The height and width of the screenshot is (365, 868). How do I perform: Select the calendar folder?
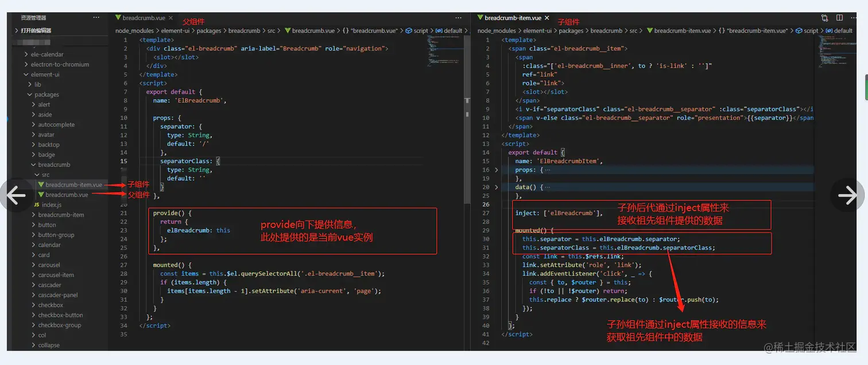49,245
